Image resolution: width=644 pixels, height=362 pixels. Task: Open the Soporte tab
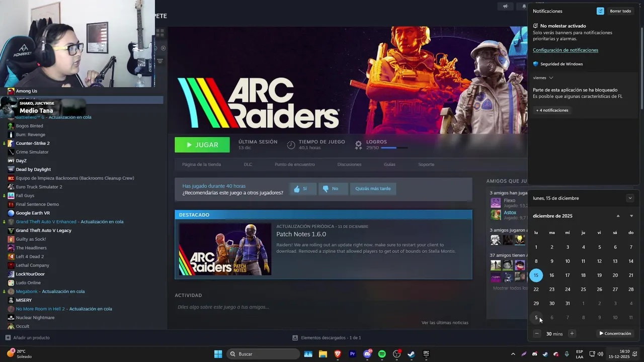point(426,164)
